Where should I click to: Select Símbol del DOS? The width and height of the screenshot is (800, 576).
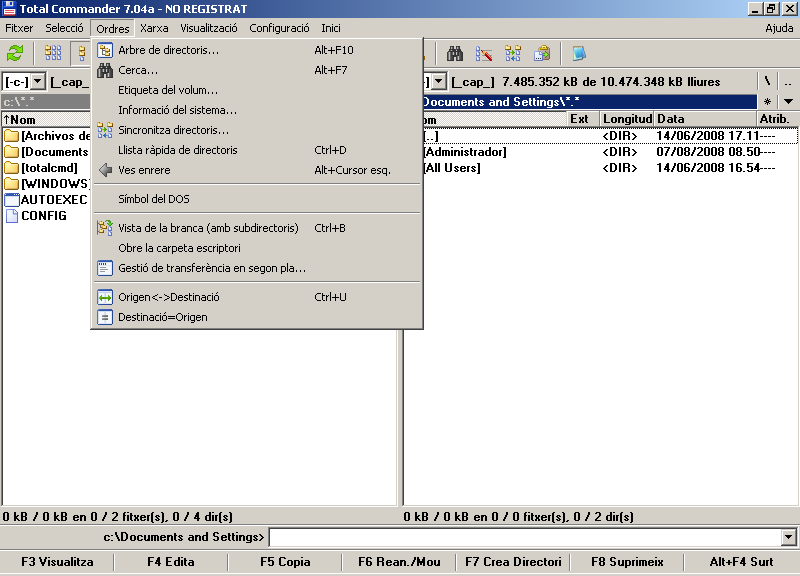point(257,199)
